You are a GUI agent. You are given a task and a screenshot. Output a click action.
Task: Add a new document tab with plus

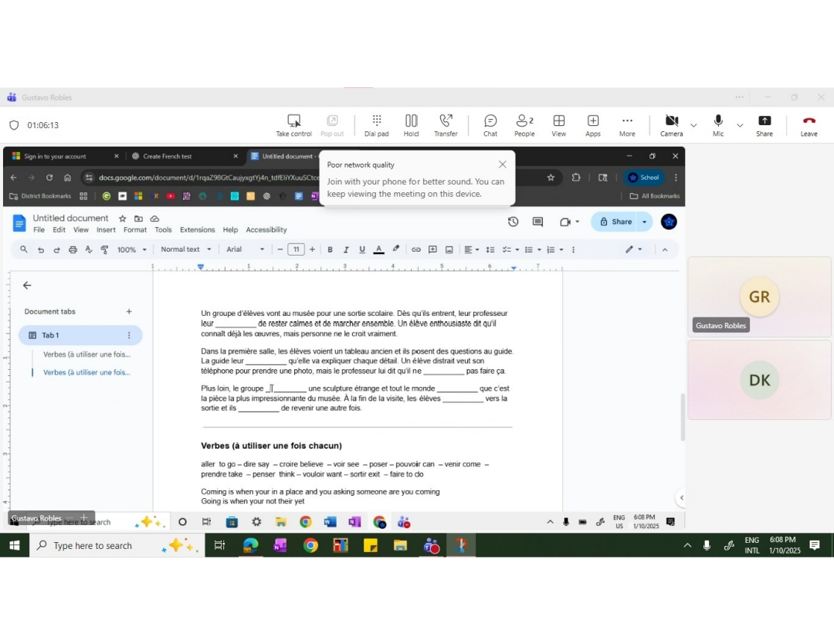[x=129, y=312]
